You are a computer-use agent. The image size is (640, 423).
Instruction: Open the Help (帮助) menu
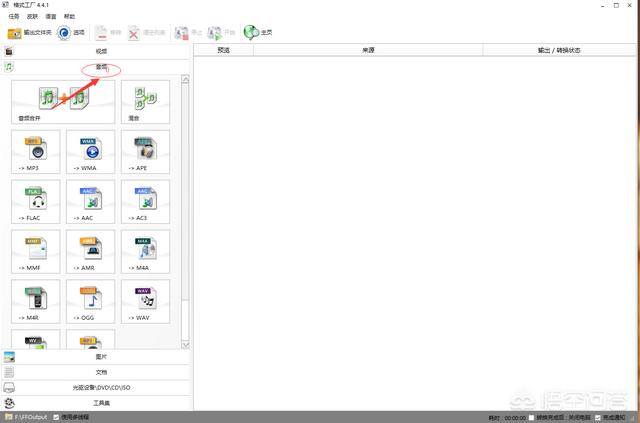tap(69, 17)
